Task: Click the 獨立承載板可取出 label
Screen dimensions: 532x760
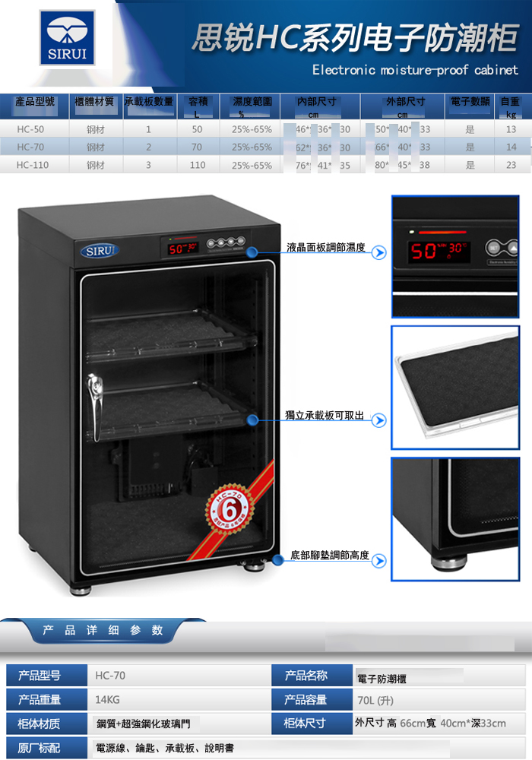Action: coord(325,415)
